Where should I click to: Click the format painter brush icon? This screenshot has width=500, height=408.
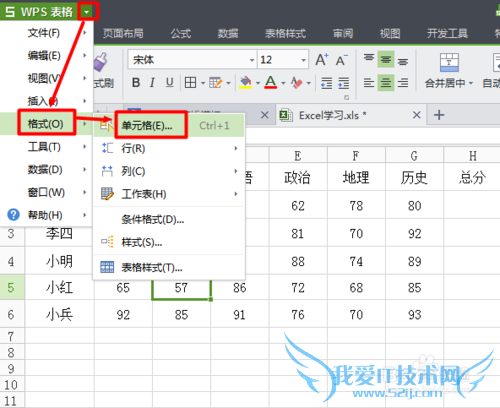100,62
